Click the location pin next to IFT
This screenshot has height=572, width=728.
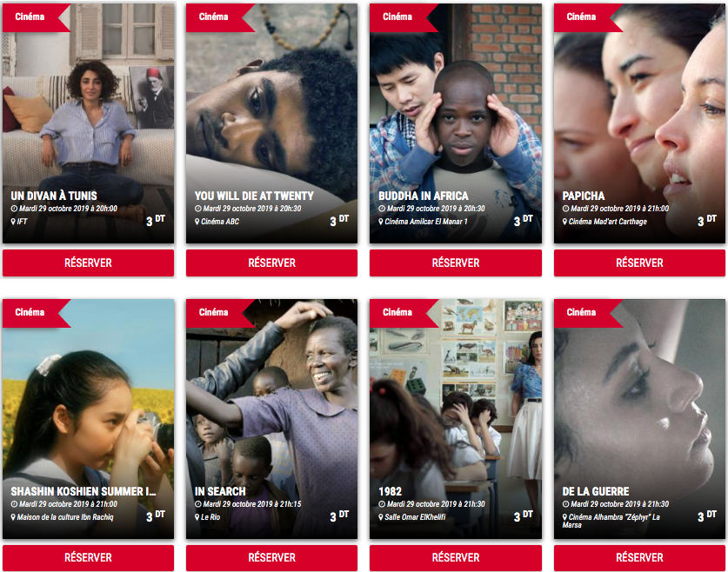pyautogui.click(x=13, y=222)
